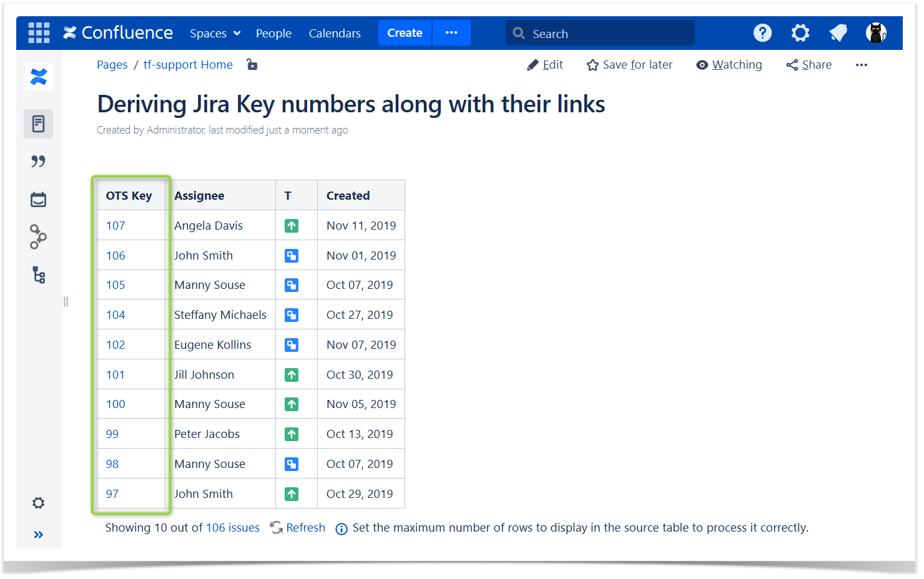The height and width of the screenshot is (579, 924).
Task: Toggle Watching for this page
Action: (x=729, y=65)
